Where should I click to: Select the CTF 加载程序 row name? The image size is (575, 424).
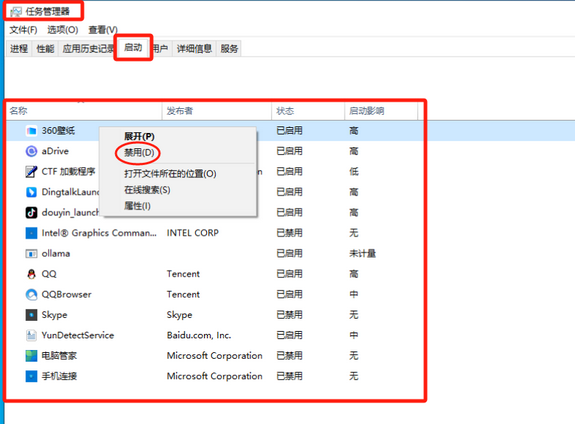69,172
